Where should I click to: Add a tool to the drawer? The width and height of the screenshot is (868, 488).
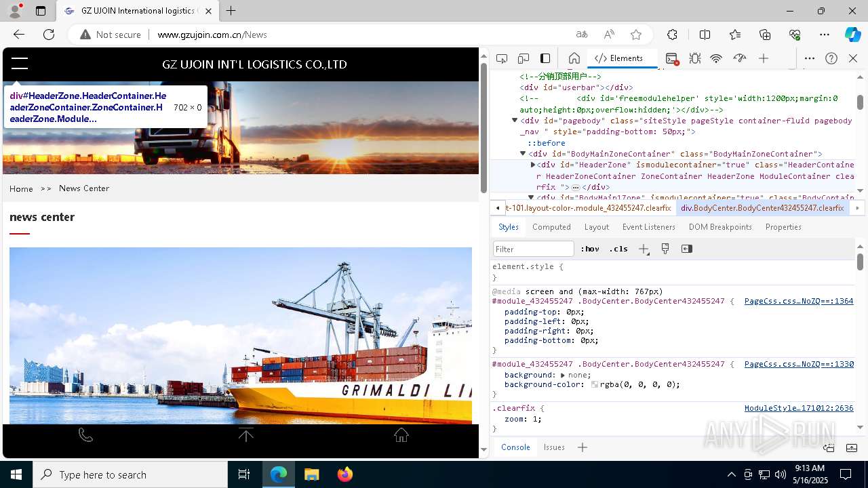click(583, 447)
